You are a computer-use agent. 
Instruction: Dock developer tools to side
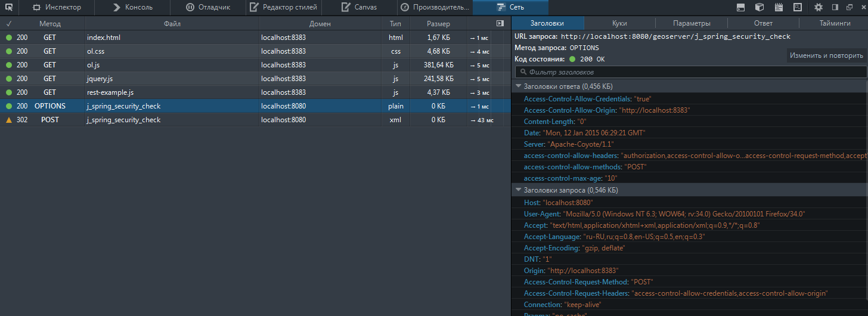(x=835, y=8)
